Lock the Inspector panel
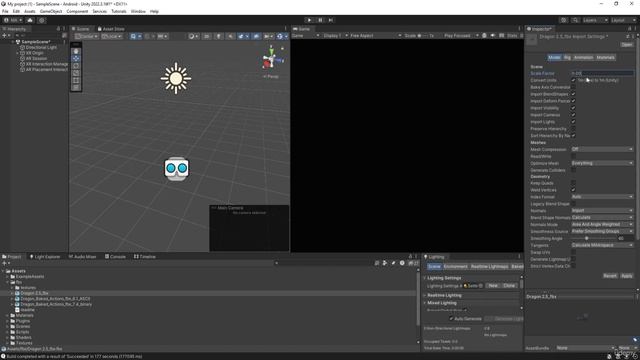 coord(630,29)
